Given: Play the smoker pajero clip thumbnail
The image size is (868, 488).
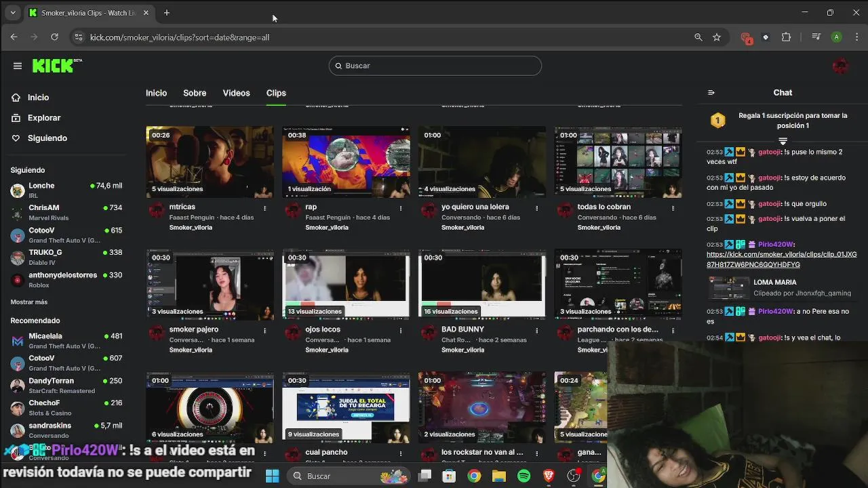Looking at the screenshot, I should tap(210, 285).
